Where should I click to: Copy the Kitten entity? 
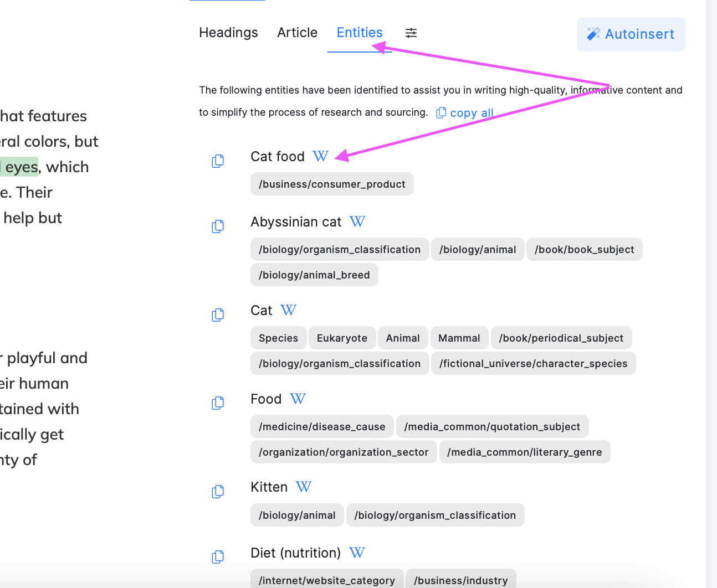pyautogui.click(x=218, y=492)
